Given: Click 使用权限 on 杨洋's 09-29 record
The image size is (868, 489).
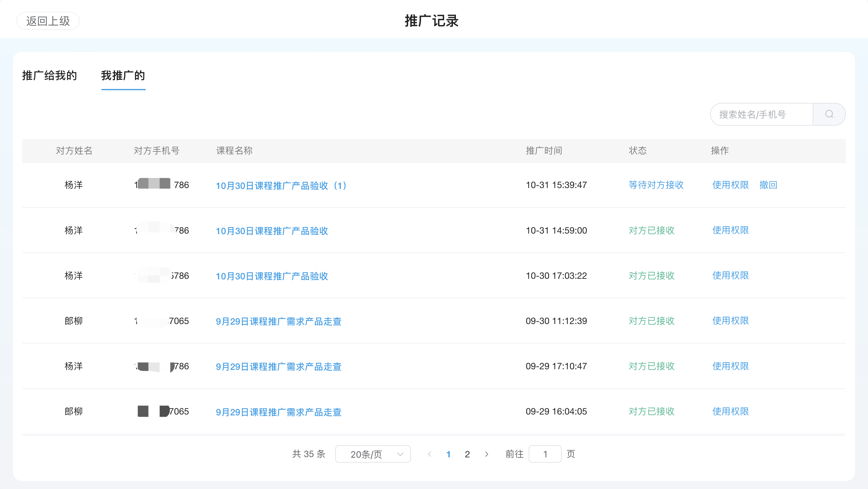Looking at the screenshot, I should [730, 366].
